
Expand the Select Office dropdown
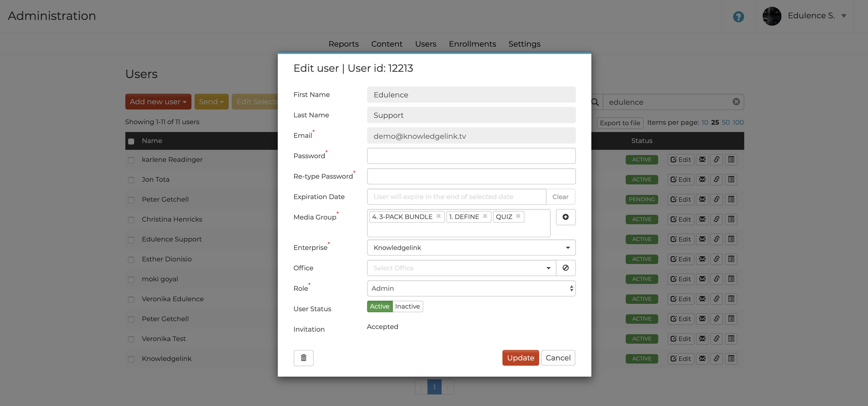click(x=461, y=268)
